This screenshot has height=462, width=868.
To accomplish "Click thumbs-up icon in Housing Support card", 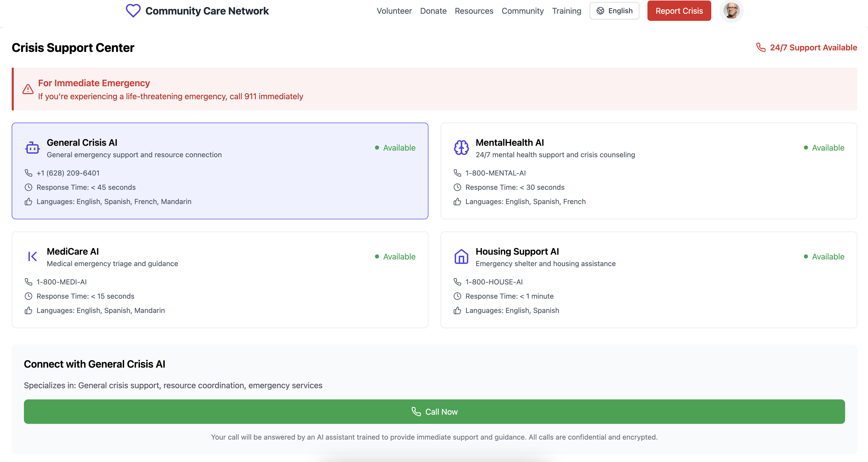I will [x=457, y=310].
